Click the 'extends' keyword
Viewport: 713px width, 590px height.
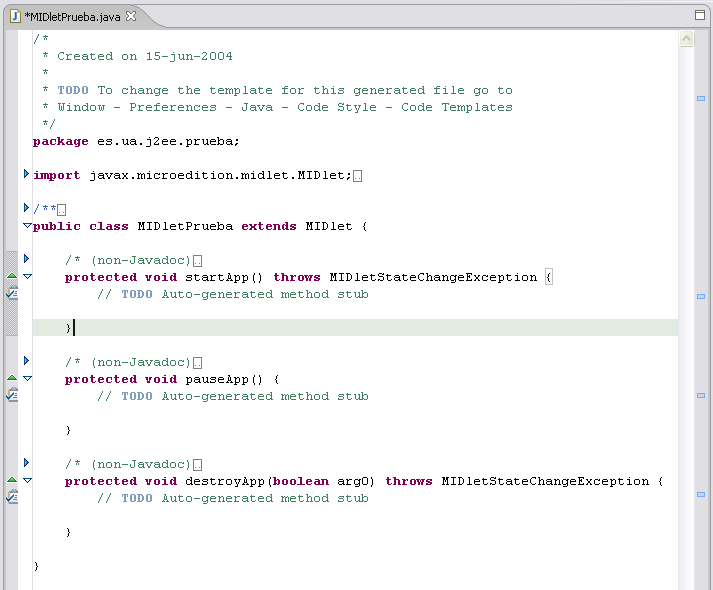point(269,226)
